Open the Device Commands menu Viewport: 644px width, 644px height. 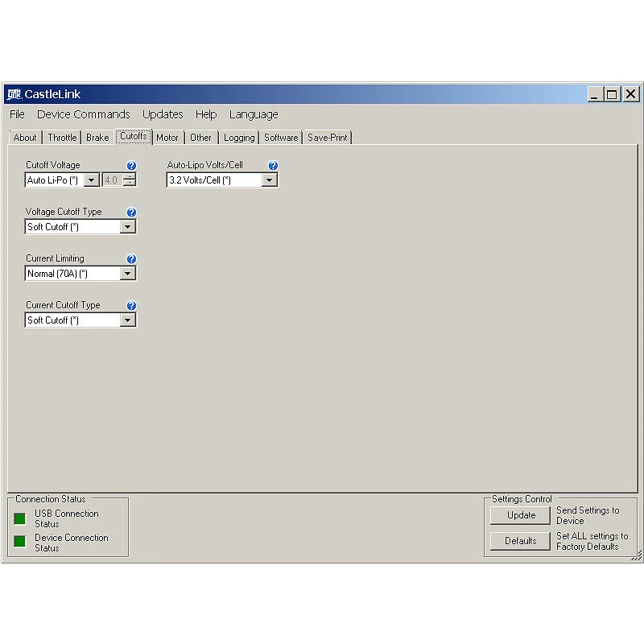[83, 114]
